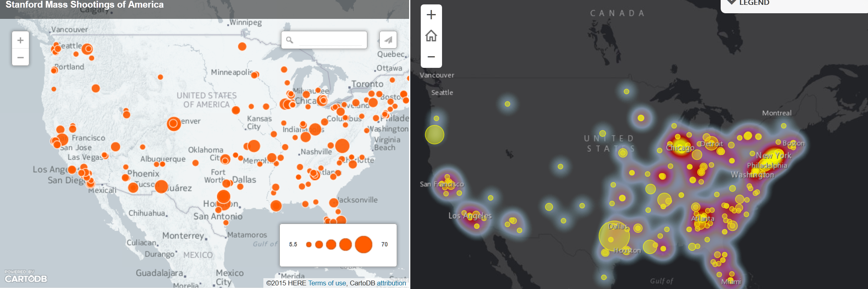Screen dimensions: 868x289
Task: Click the largest legend circle beside 70
Action: tap(363, 244)
